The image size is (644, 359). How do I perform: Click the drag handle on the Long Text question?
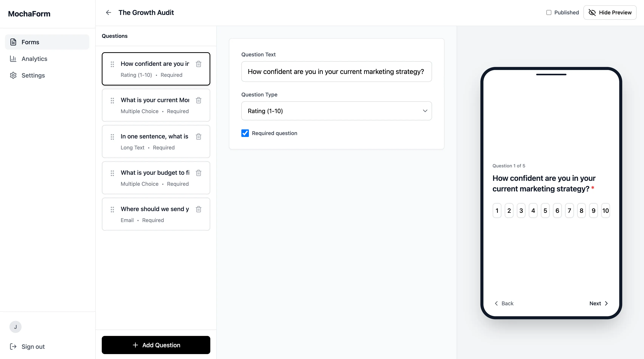pos(112,137)
